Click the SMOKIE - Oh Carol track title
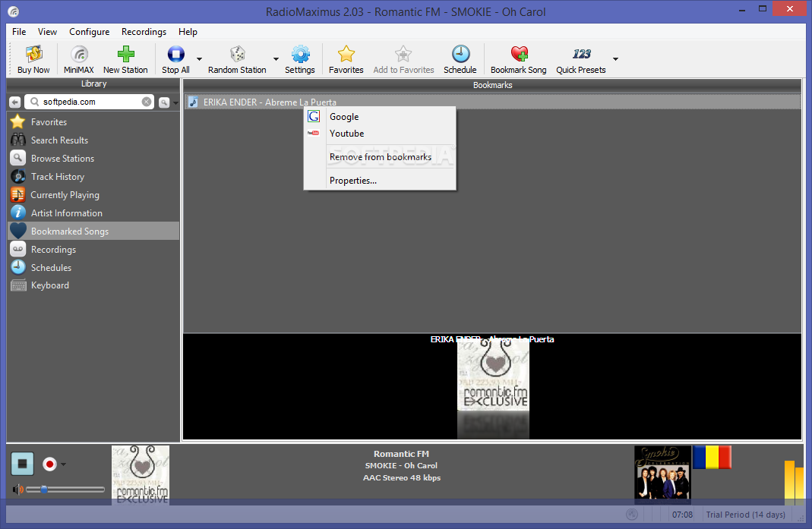 coord(401,465)
